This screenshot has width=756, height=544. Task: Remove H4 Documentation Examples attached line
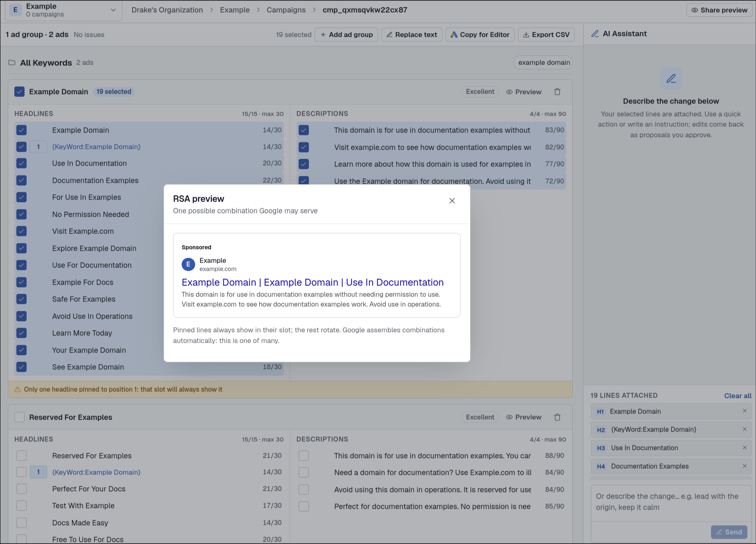click(745, 466)
